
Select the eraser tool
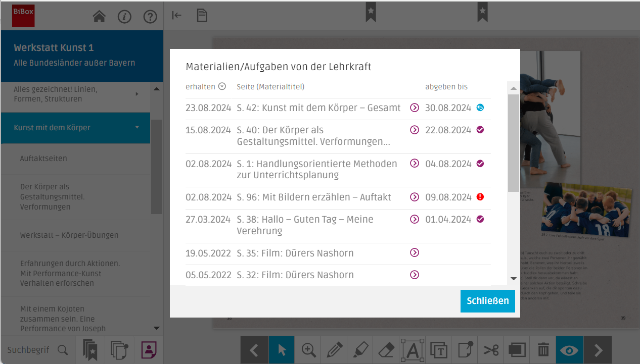point(387,350)
